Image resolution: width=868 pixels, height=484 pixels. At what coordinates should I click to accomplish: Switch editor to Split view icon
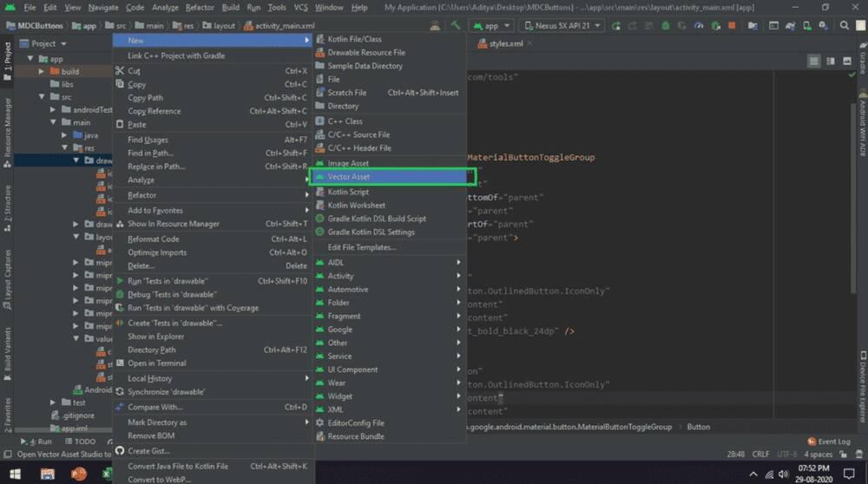click(831, 62)
